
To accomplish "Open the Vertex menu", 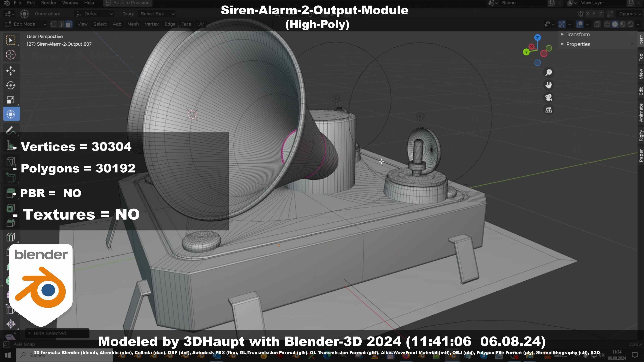I will [x=151, y=24].
